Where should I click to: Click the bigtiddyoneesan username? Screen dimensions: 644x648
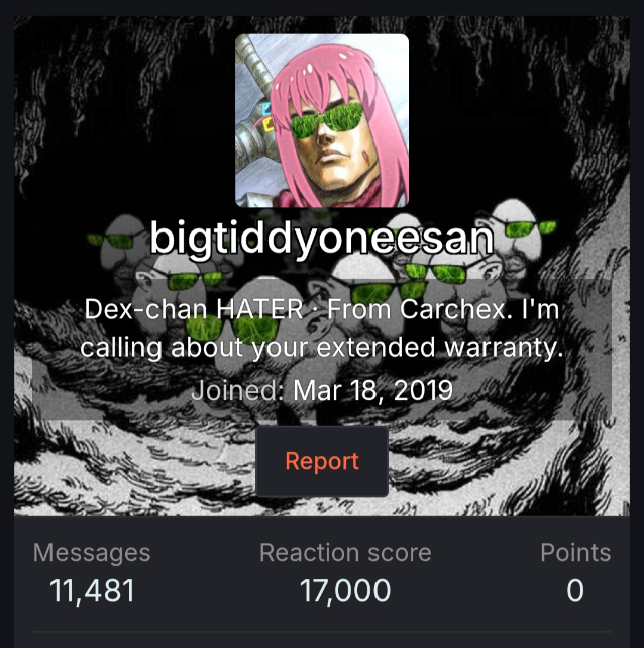[x=322, y=237]
